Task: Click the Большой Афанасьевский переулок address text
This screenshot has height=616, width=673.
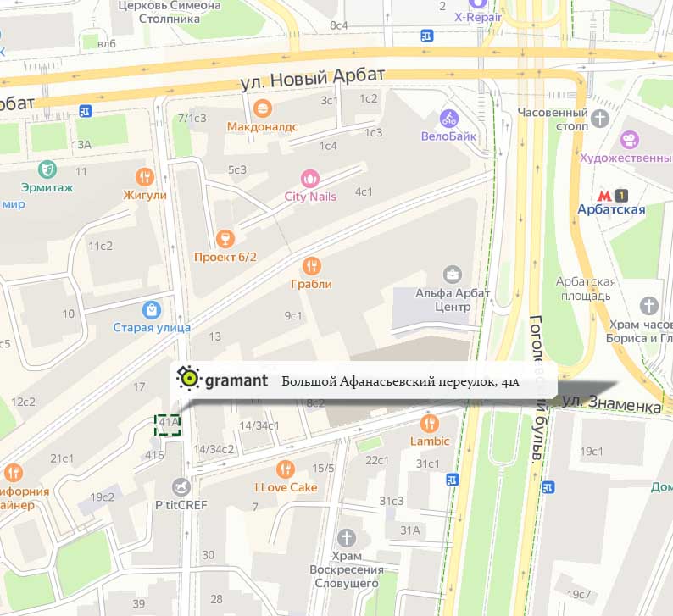Action: [400, 381]
